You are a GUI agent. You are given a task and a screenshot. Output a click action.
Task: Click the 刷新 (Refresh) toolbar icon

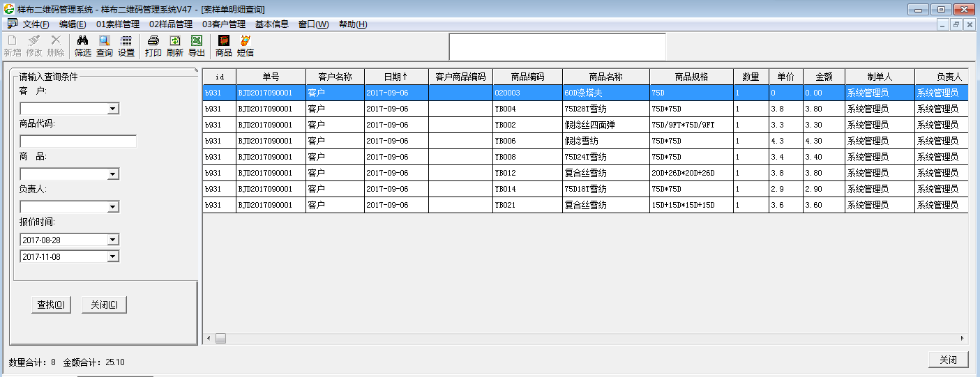coord(175,46)
